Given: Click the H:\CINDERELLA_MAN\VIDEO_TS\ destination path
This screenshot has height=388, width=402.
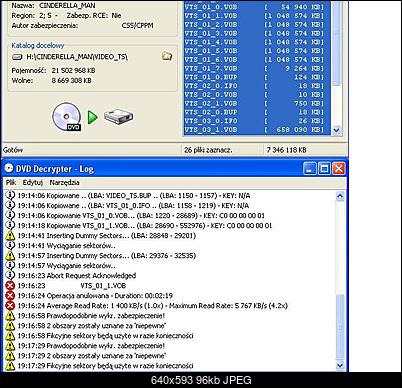Looking at the screenshot, I should pos(77,57).
